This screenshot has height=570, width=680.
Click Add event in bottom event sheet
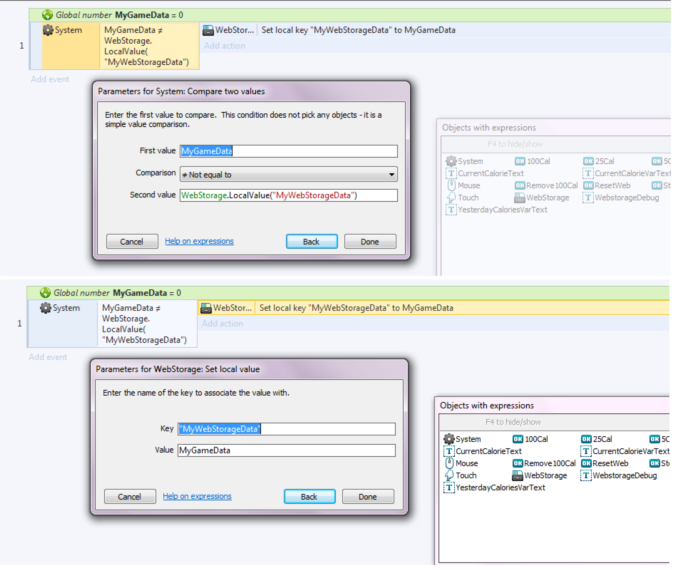[x=48, y=357]
